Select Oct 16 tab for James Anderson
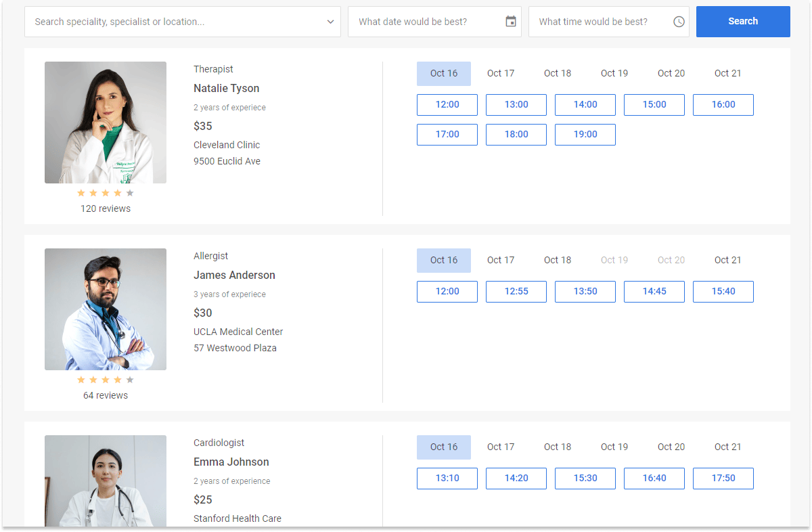This screenshot has height=532, width=812. pyautogui.click(x=444, y=260)
